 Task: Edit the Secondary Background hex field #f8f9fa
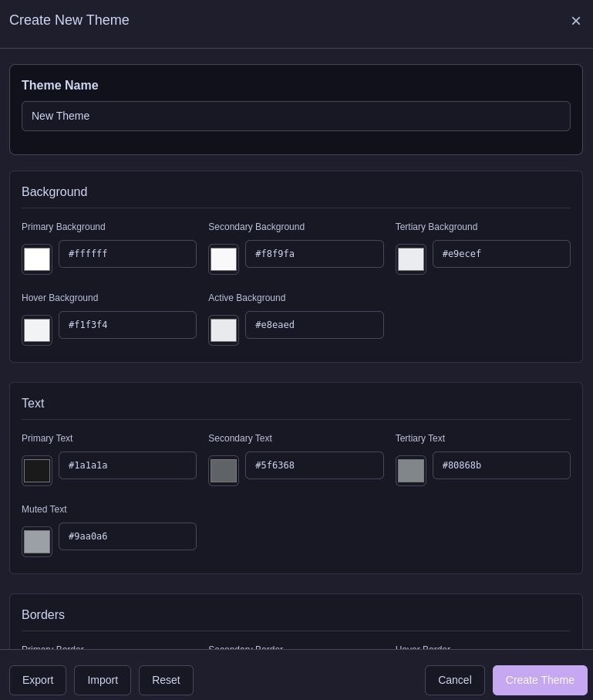click(314, 254)
